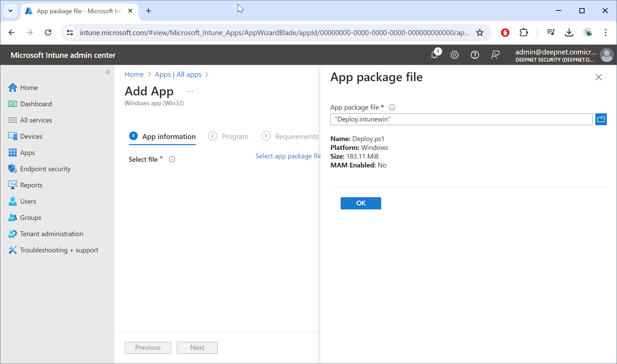
Task: Bookmark this page with the star icon
Action: [x=480, y=32]
